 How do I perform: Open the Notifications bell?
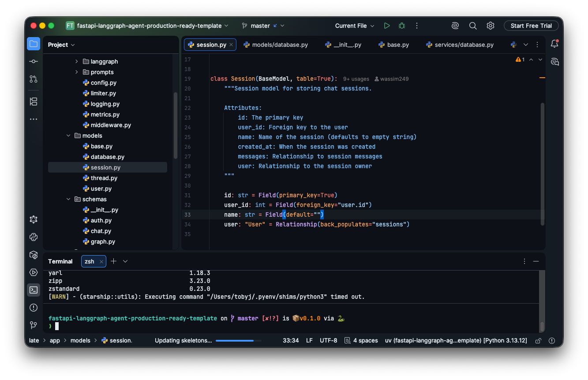(555, 44)
